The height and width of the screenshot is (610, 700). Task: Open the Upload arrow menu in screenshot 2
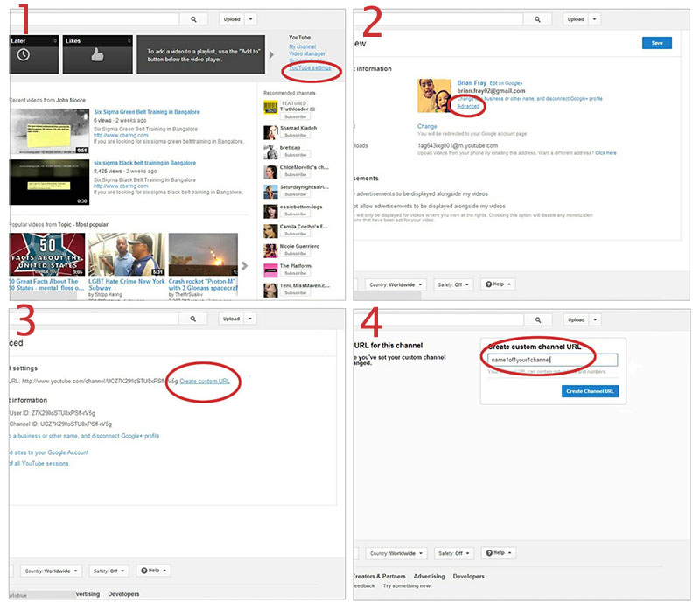594,19
